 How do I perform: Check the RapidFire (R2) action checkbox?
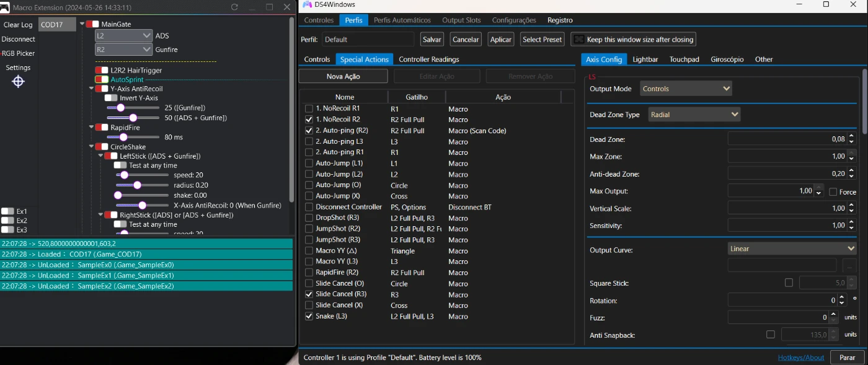click(x=309, y=273)
